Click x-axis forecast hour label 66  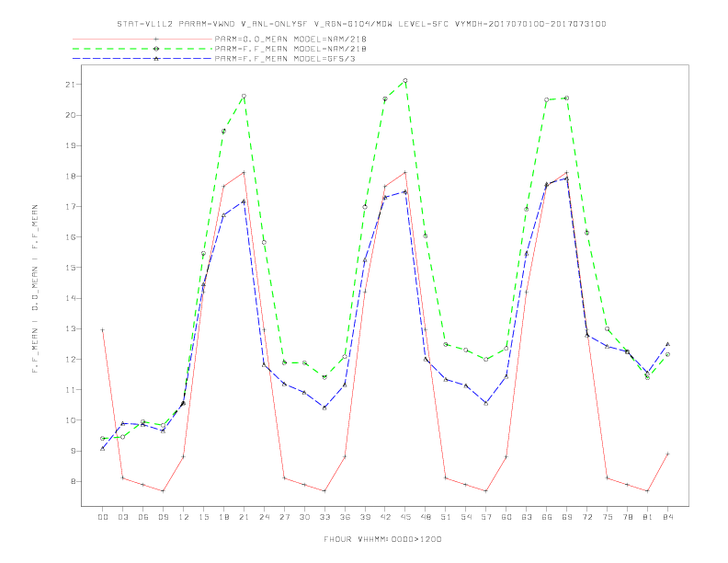pos(547,517)
